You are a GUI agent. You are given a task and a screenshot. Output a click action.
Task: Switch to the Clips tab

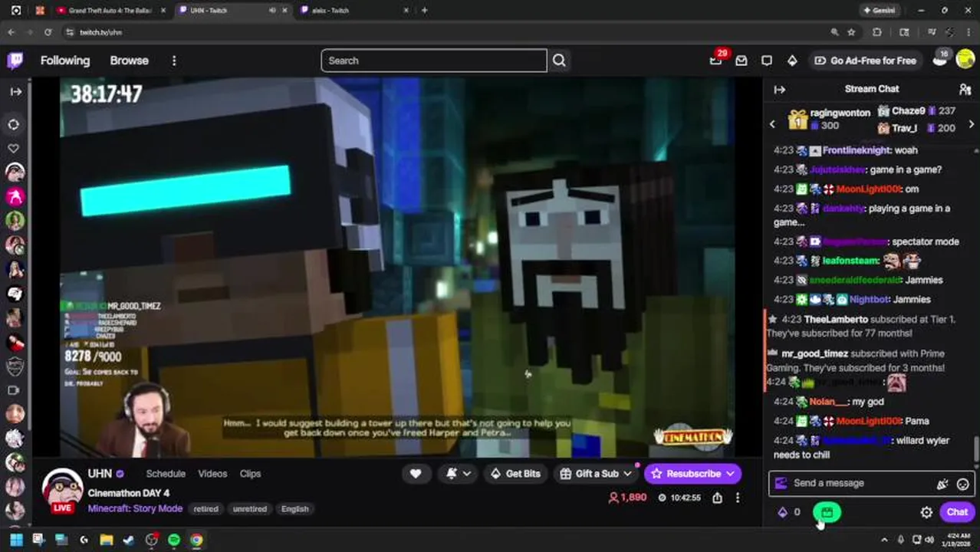(x=250, y=474)
